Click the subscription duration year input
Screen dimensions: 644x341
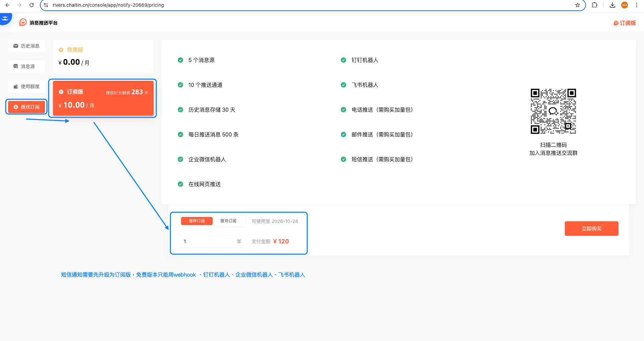click(208, 241)
